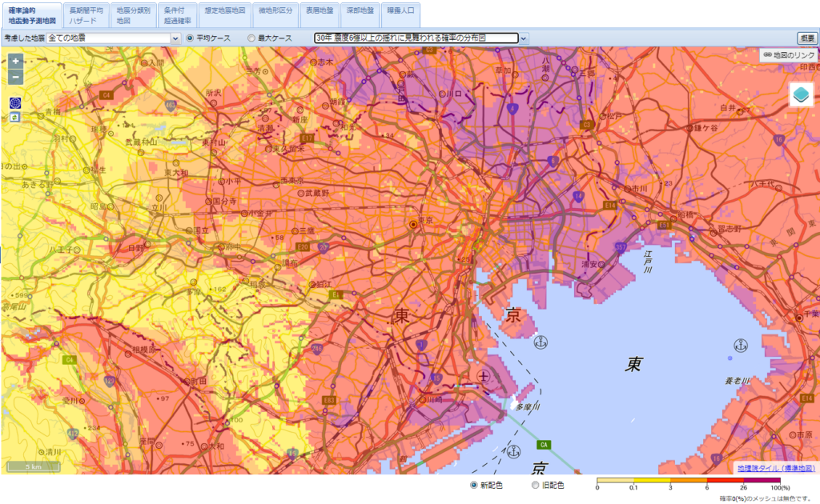
Task: Click the 概要 button
Action: coord(806,38)
